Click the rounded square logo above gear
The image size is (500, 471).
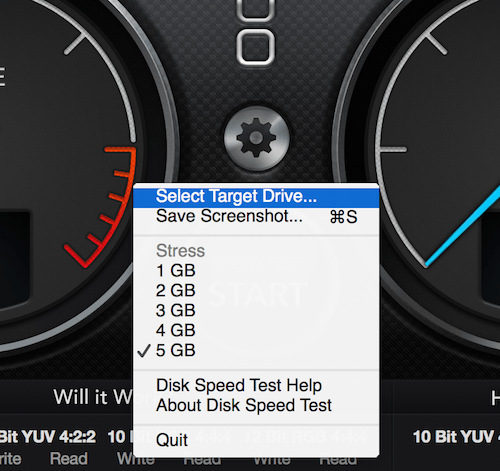click(x=256, y=47)
